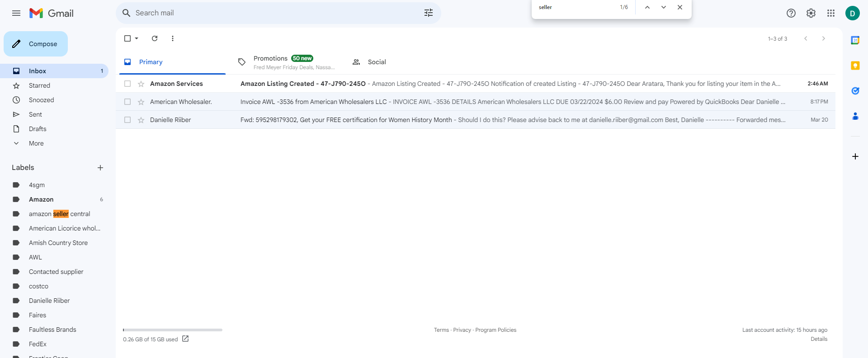
Task: Open Settings gear icon
Action: click(x=811, y=13)
